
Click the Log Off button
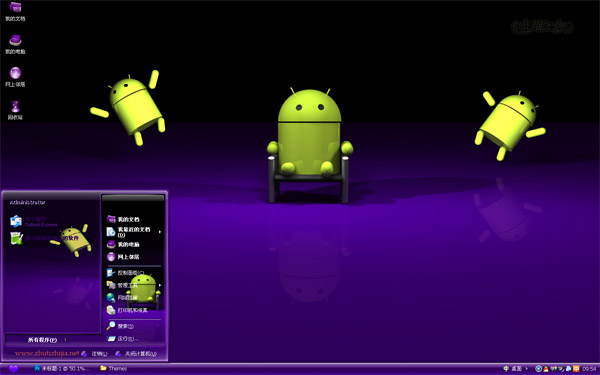(95, 354)
